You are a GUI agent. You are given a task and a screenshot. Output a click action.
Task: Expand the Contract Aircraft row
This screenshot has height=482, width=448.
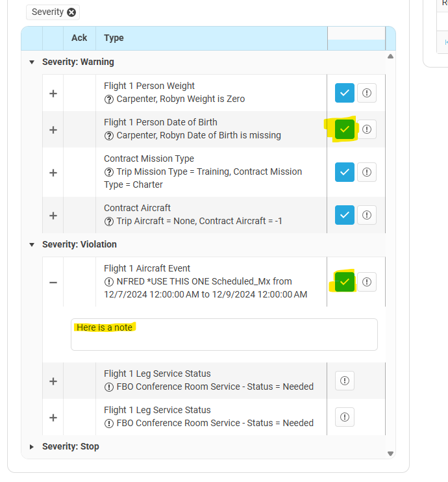(x=53, y=215)
